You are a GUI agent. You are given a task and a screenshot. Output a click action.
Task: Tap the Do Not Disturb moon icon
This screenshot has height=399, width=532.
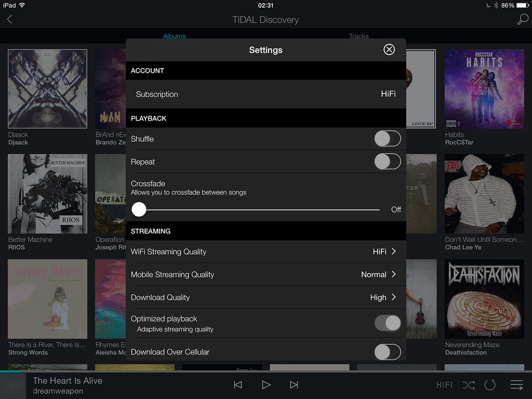(x=489, y=5)
